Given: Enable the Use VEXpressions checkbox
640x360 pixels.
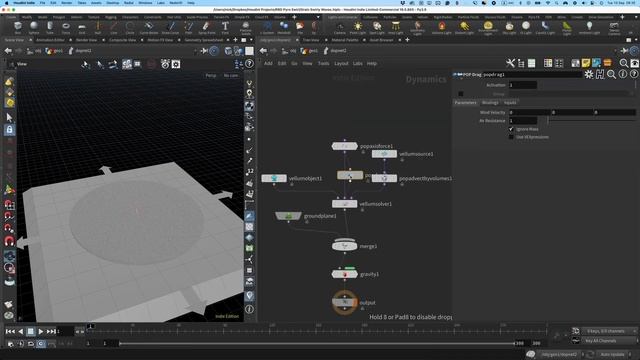Looking at the screenshot, I should click(511, 137).
